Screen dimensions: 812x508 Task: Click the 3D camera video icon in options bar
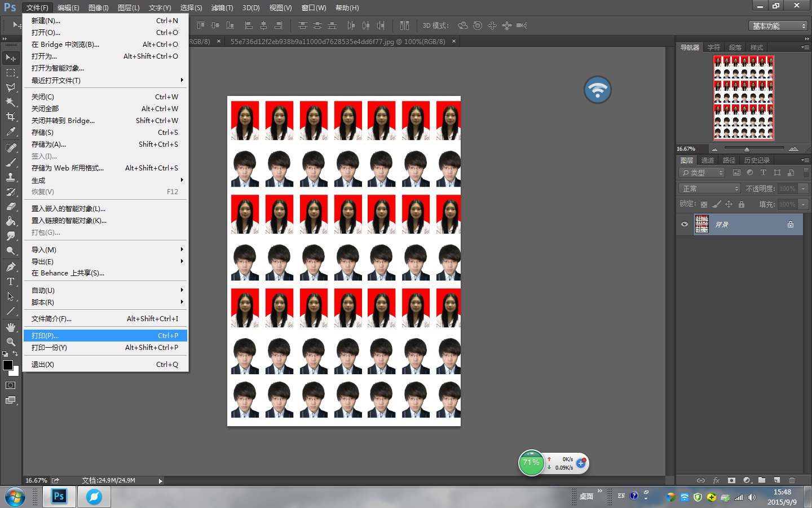(522, 25)
